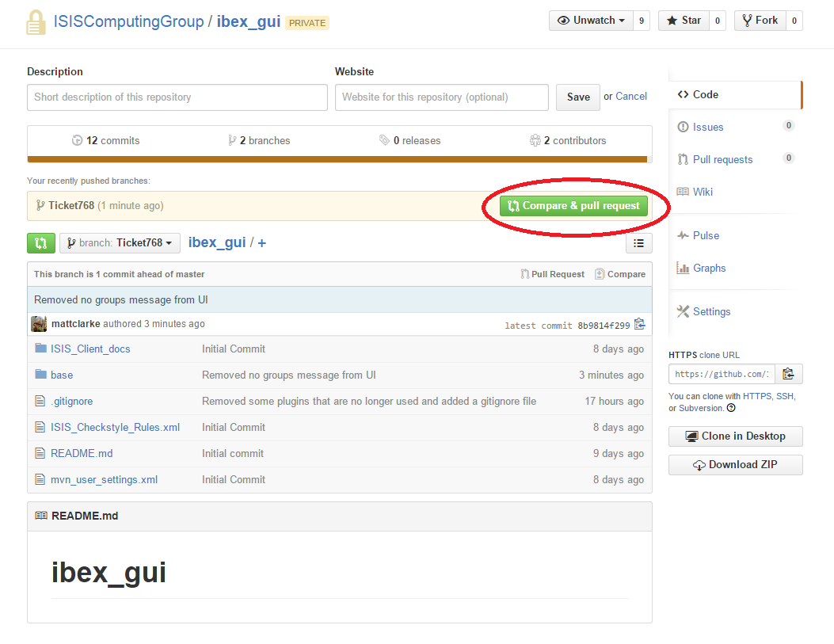Open watchers count 9

point(642,21)
